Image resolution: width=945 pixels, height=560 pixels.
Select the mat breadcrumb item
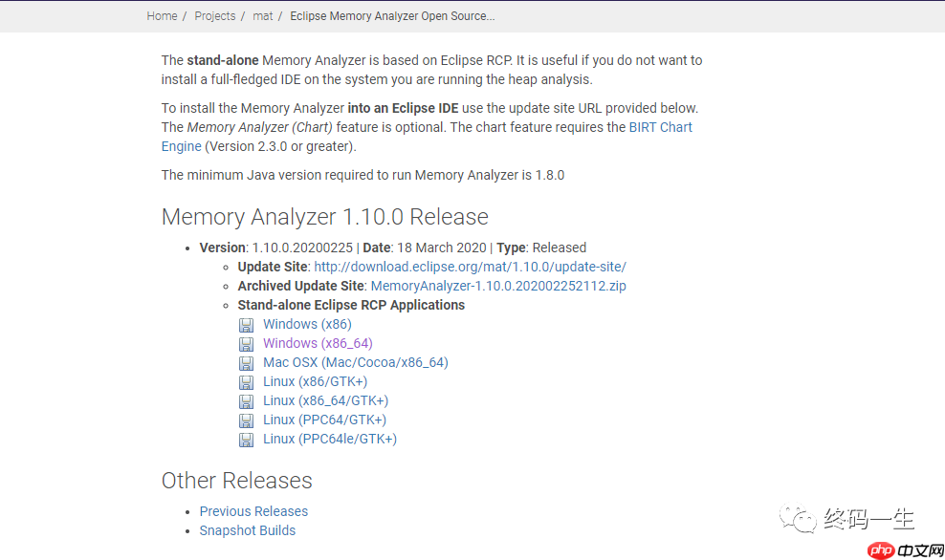click(262, 16)
